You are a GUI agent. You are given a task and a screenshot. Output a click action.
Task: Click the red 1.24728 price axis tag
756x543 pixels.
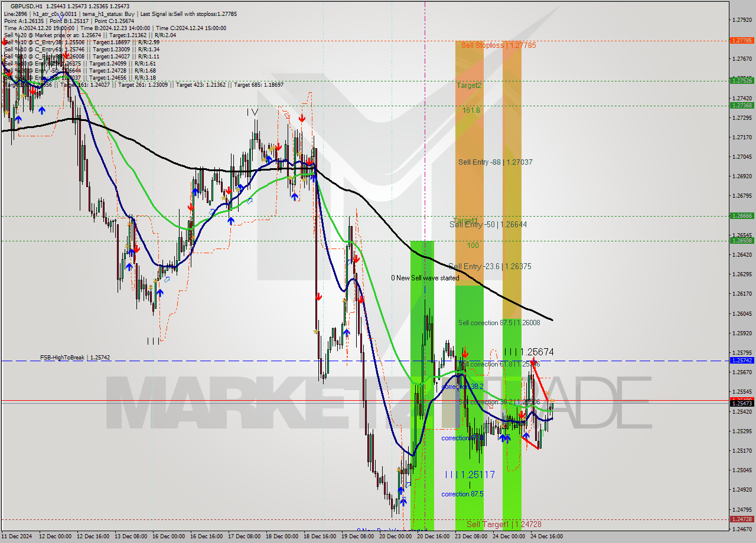[x=741, y=519]
